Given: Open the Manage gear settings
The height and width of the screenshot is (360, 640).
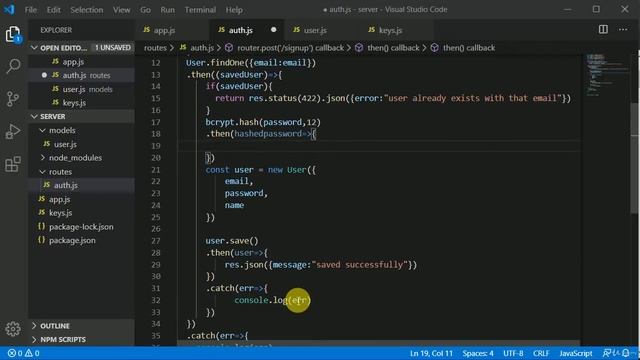Looking at the screenshot, I should coord(13,329).
